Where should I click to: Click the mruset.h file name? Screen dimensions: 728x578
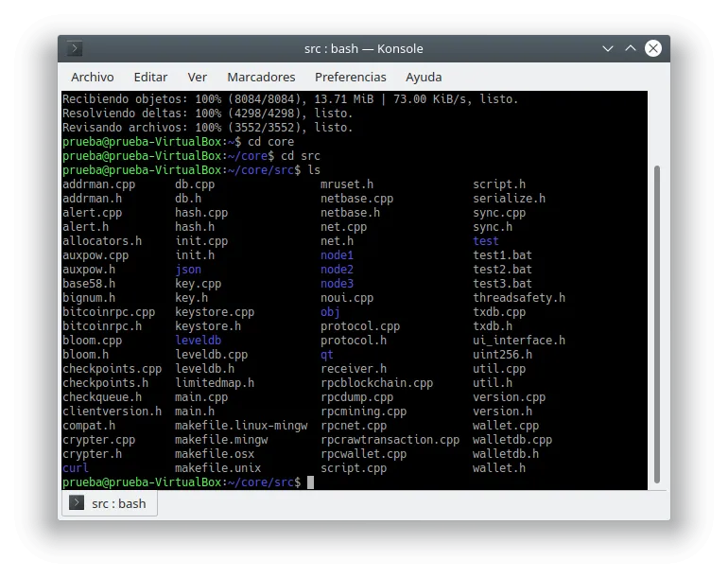pos(347,184)
